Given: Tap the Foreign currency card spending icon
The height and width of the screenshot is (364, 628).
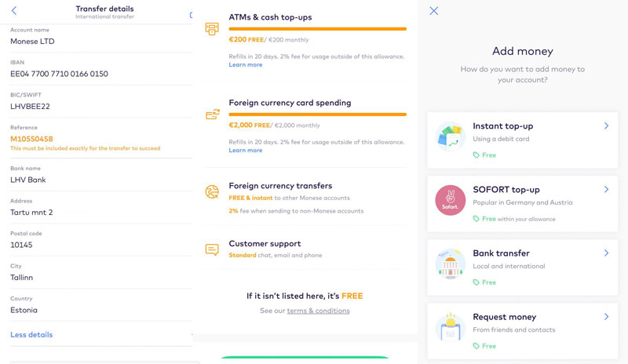Looking at the screenshot, I should tap(212, 115).
